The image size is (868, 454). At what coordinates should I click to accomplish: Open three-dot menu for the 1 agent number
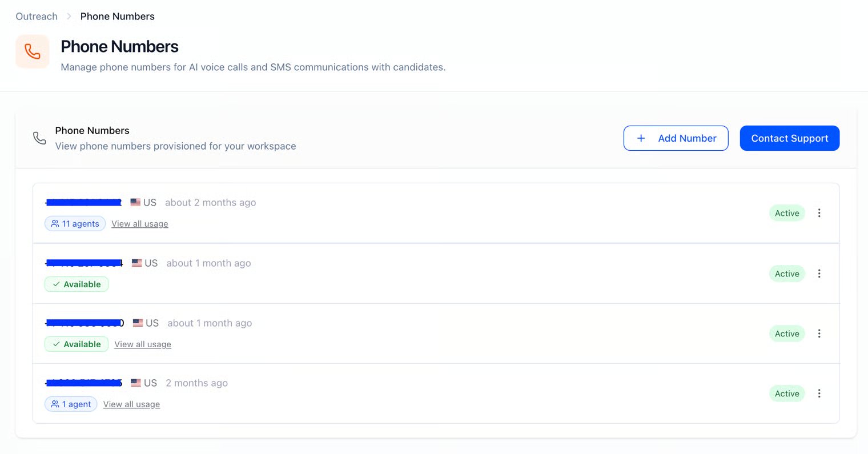(x=819, y=393)
